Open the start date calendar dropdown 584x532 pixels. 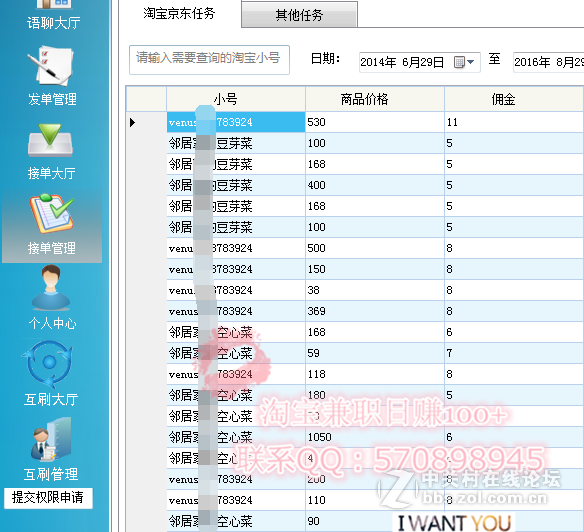coord(464,62)
